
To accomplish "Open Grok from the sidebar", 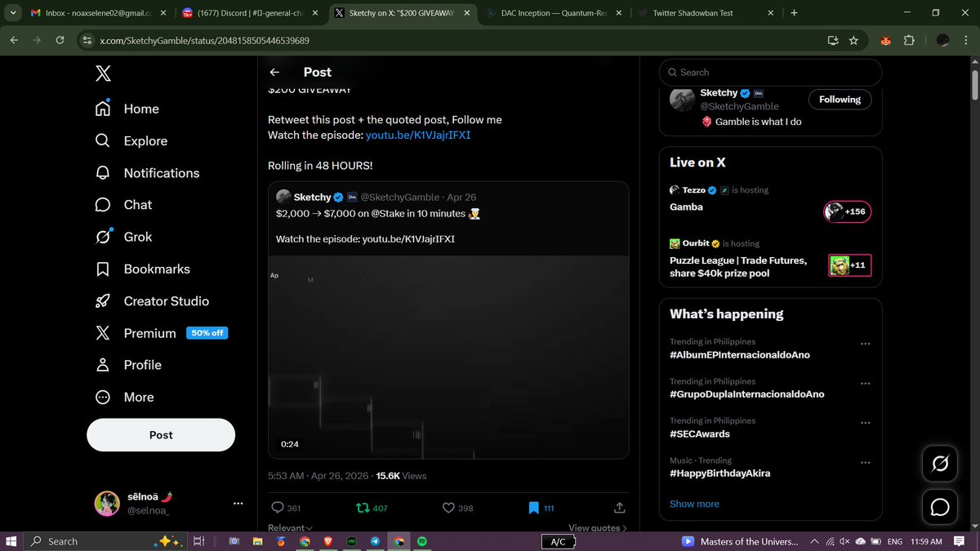I will 123,237.
